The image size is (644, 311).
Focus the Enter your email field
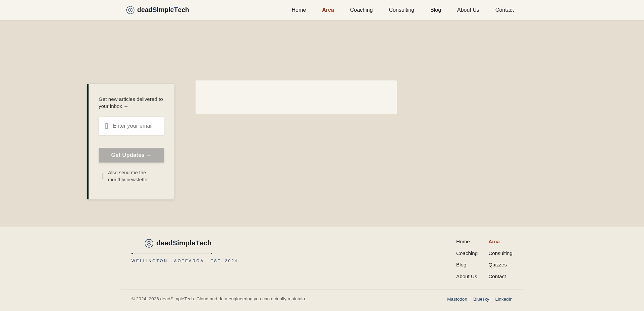[x=131, y=126]
